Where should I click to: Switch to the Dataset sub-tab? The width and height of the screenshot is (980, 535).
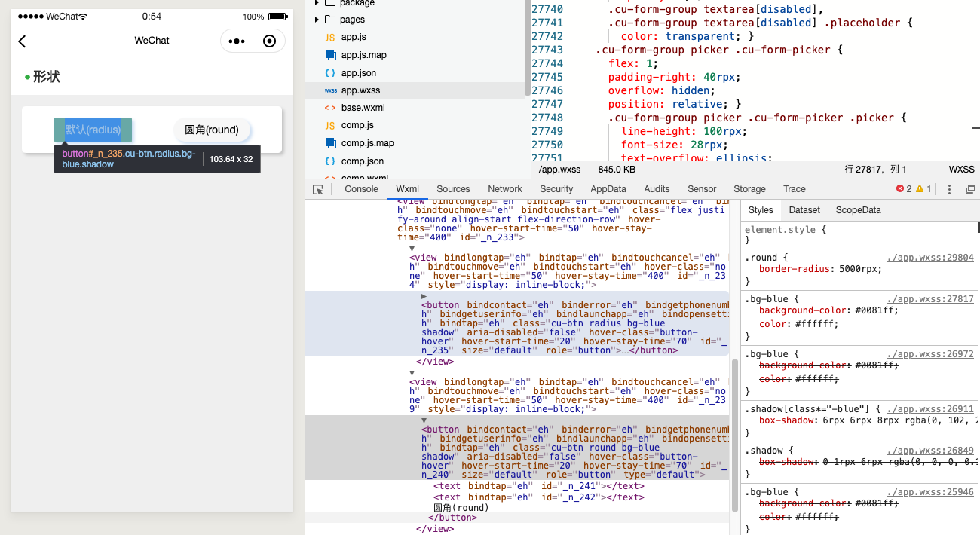[x=804, y=210]
